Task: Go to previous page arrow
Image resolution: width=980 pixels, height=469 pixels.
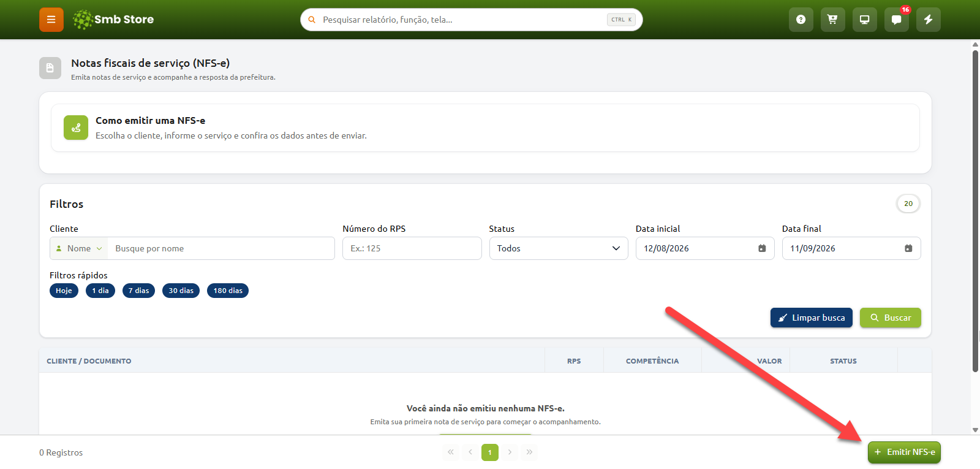Action: pos(470,452)
